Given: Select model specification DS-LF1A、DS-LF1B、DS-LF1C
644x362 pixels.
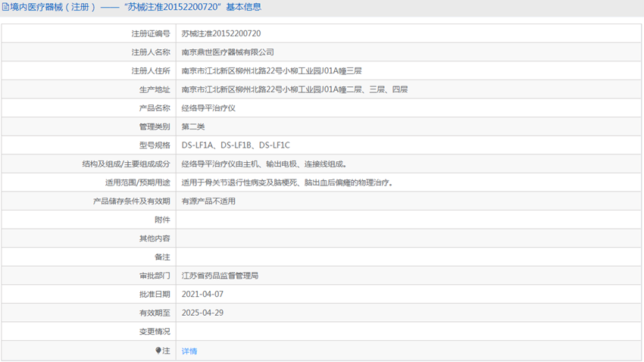Looking at the screenshot, I should [236, 145].
